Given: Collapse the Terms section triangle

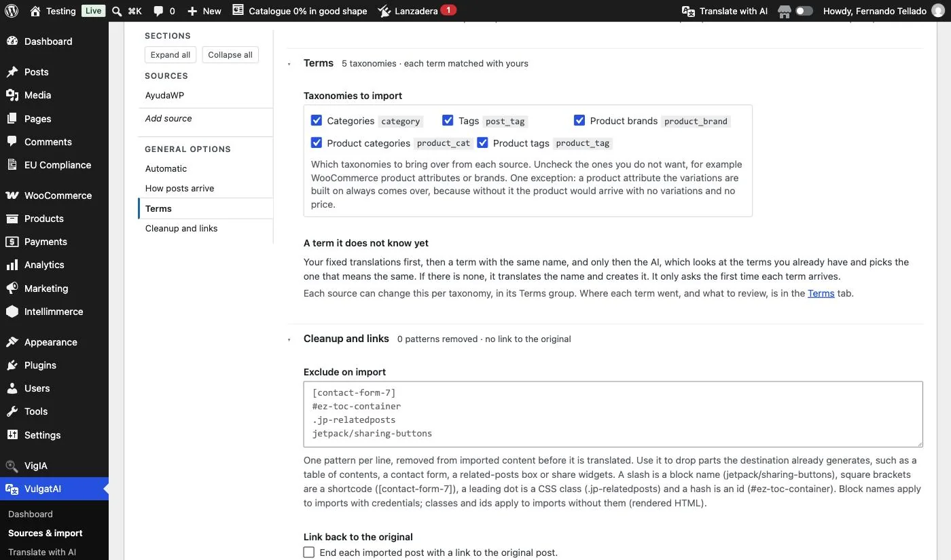Looking at the screenshot, I should [289, 64].
